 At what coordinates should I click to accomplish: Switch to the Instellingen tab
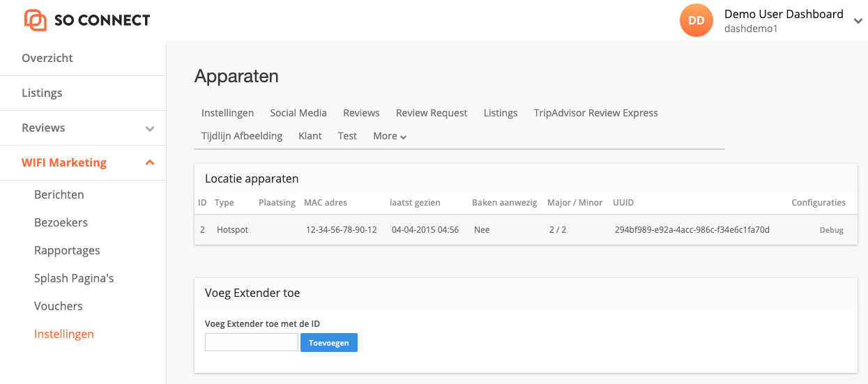227,113
